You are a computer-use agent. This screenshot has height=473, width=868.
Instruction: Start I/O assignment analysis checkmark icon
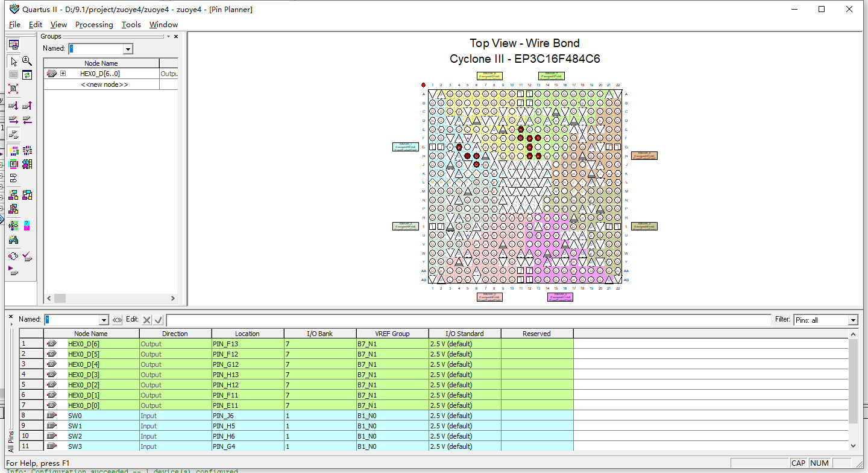(27, 256)
